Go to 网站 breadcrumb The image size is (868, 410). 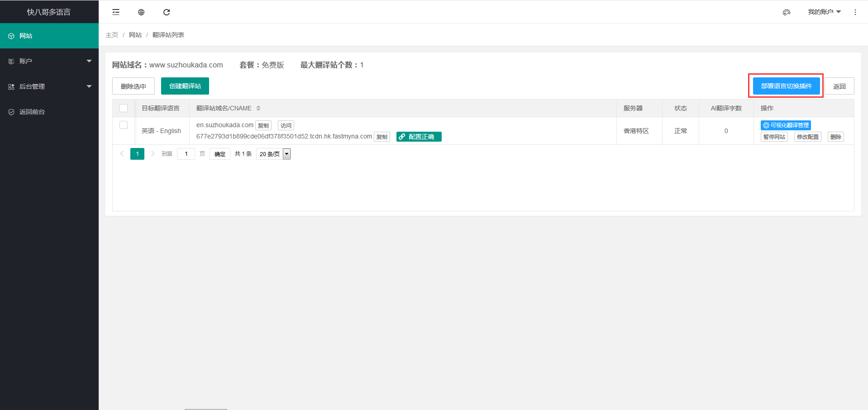[x=135, y=35]
